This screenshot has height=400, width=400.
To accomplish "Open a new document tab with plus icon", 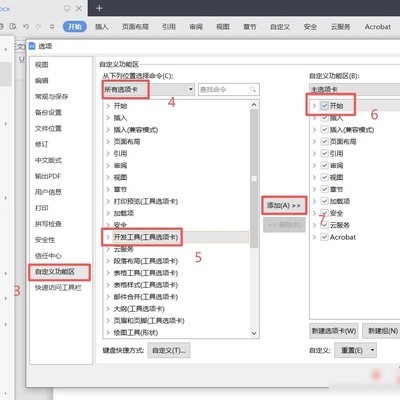I will point(99,8).
